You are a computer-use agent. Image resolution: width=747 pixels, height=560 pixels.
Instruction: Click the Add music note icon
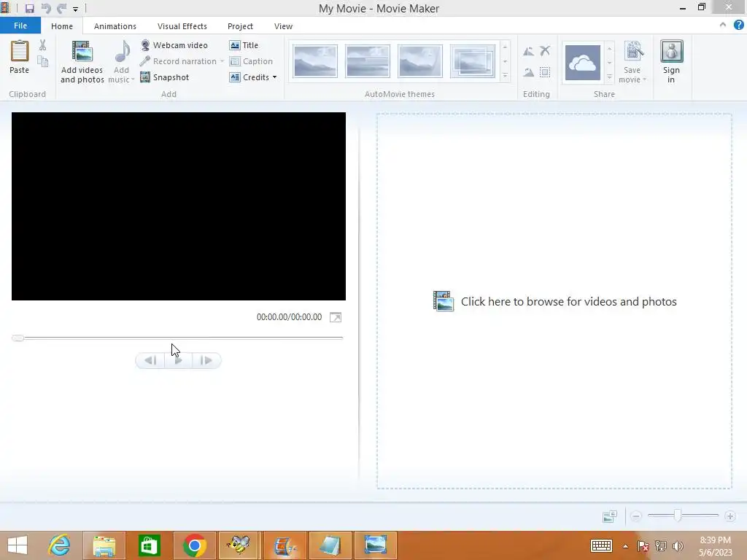pyautogui.click(x=123, y=52)
